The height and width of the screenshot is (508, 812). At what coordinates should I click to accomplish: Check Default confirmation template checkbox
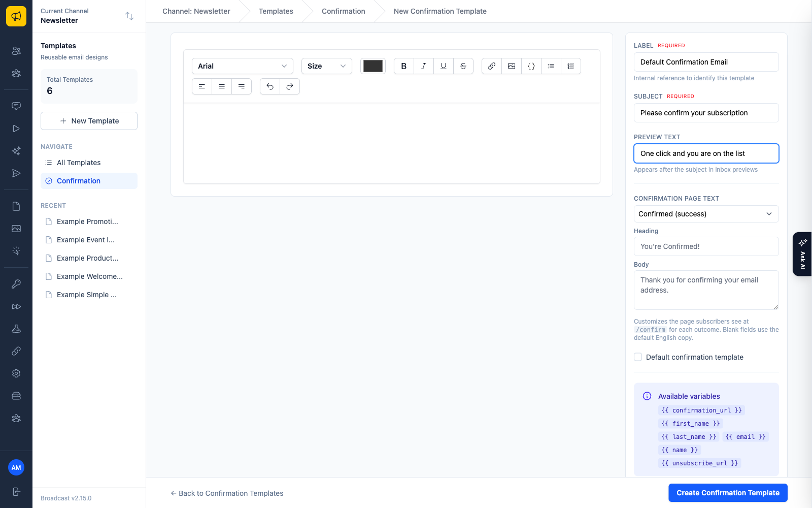(x=638, y=357)
